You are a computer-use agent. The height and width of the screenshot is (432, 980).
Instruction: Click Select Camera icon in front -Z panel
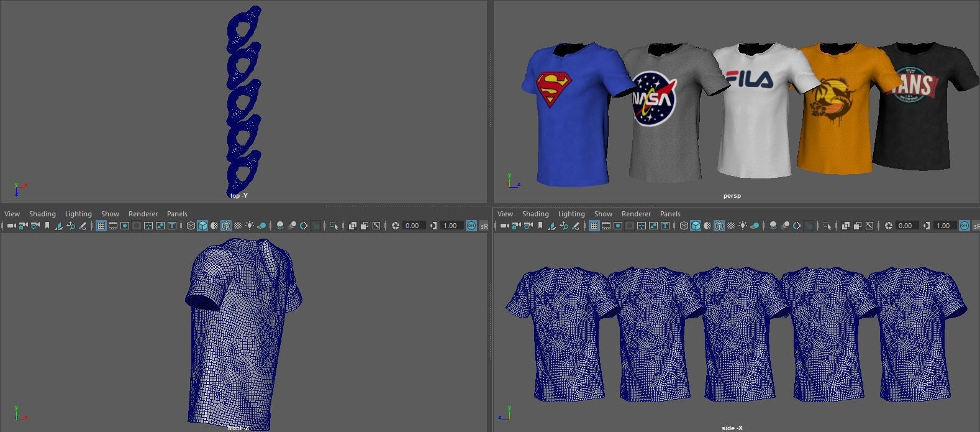click(11, 226)
